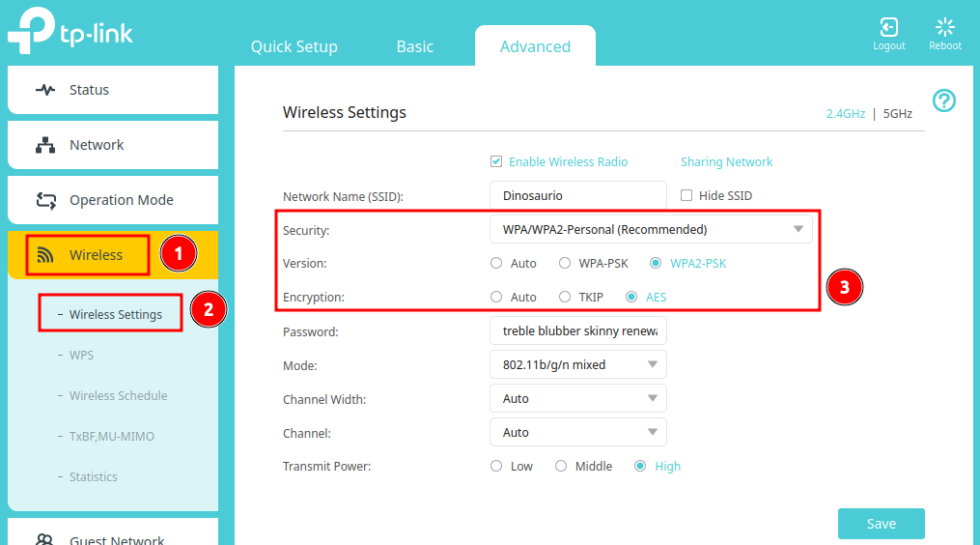Click the Logout icon
The width and height of the screenshot is (980, 545).
tap(888, 27)
